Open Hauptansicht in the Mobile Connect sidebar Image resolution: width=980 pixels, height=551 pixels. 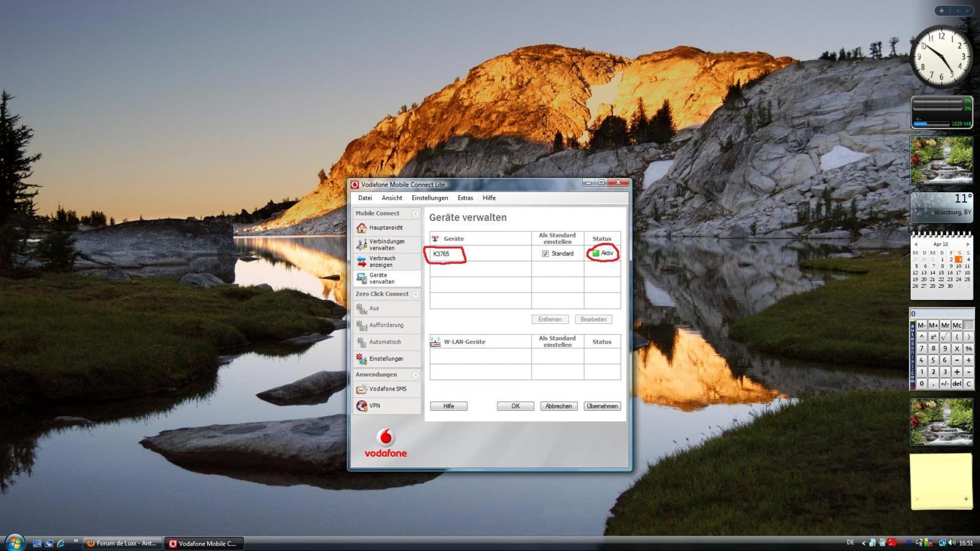(x=386, y=228)
